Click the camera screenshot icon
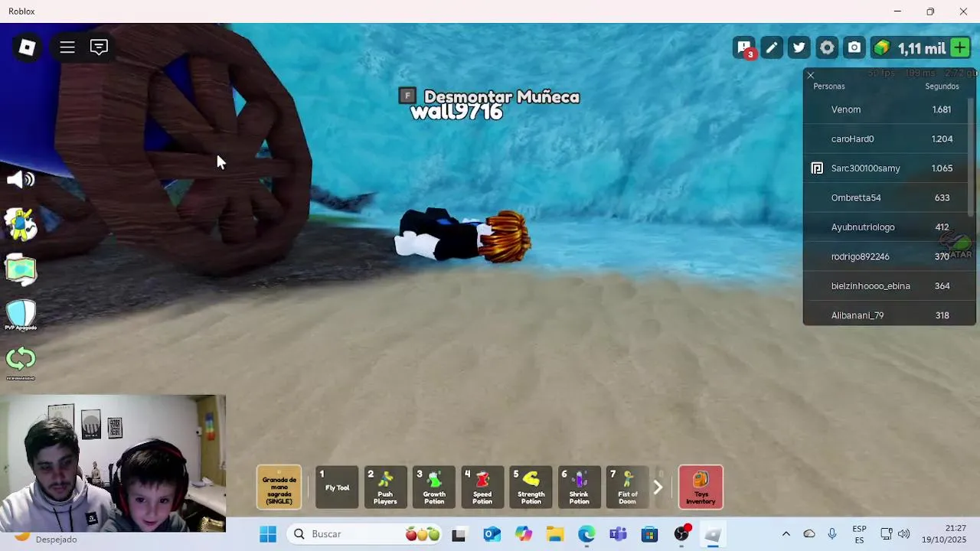This screenshot has height=551, width=980. coord(854,48)
